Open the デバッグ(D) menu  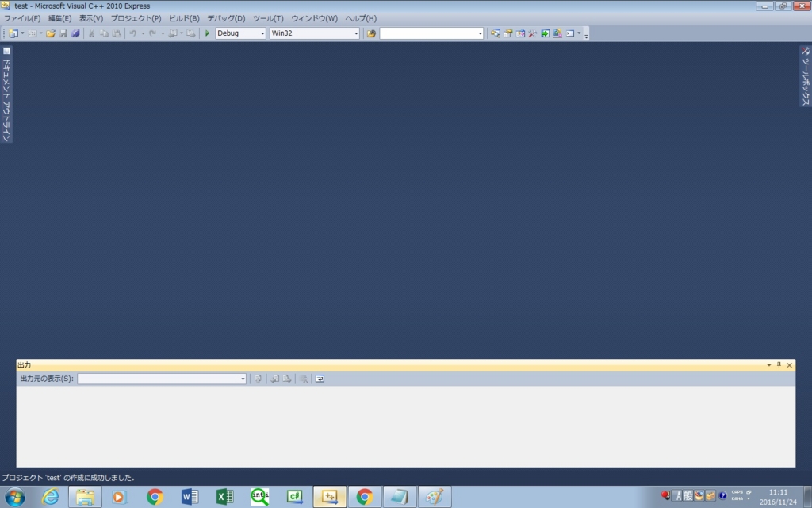coord(226,18)
